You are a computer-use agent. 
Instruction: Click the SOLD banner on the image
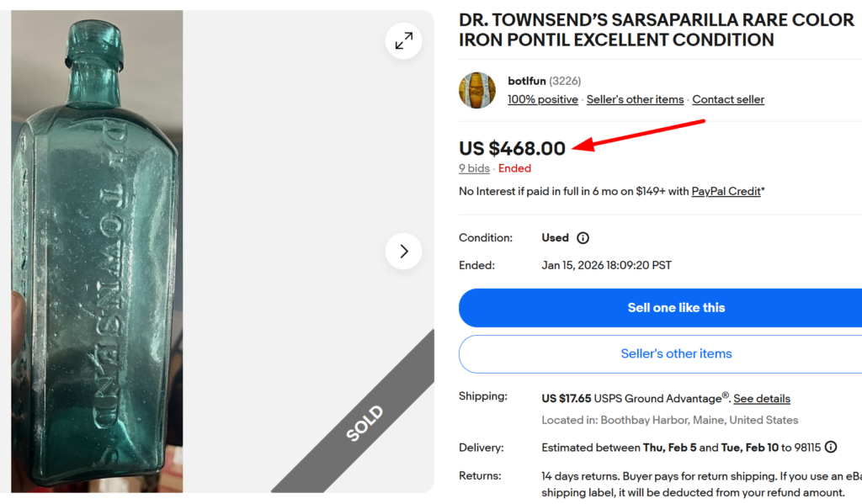pos(364,423)
